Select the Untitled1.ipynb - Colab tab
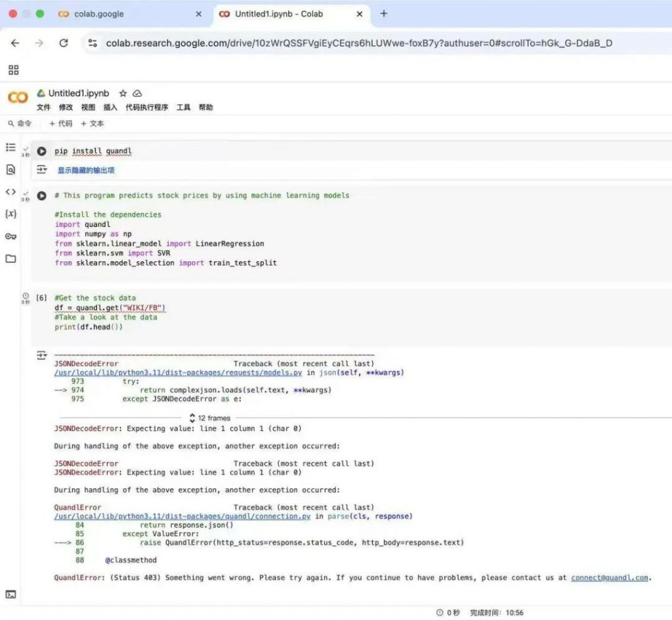This screenshot has height=620, width=672. click(279, 14)
